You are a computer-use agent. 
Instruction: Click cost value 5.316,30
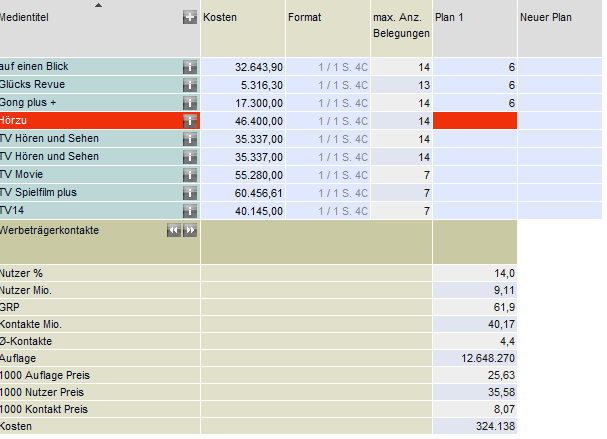(x=262, y=85)
